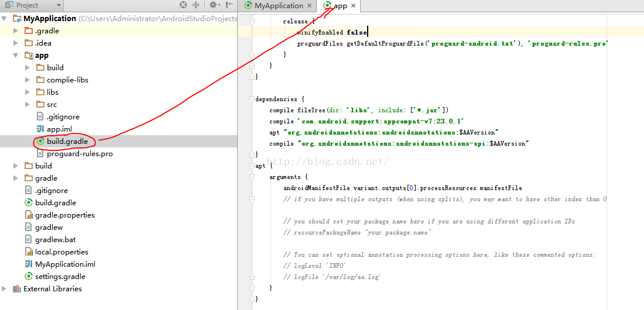Screen dimensions: 644x310
Task: Click the gradle.properties file icon
Action: point(28,215)
